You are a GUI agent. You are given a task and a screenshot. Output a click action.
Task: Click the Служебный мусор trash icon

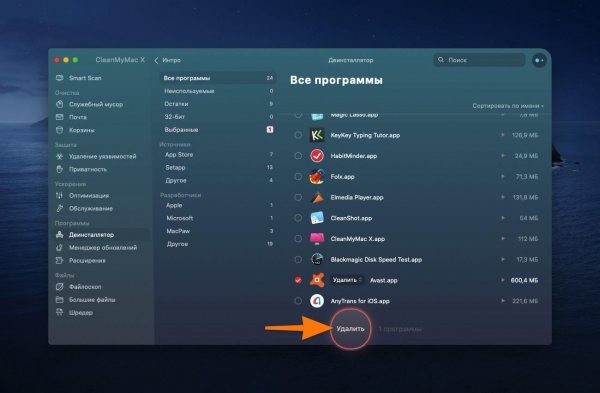tap(59, 104)
